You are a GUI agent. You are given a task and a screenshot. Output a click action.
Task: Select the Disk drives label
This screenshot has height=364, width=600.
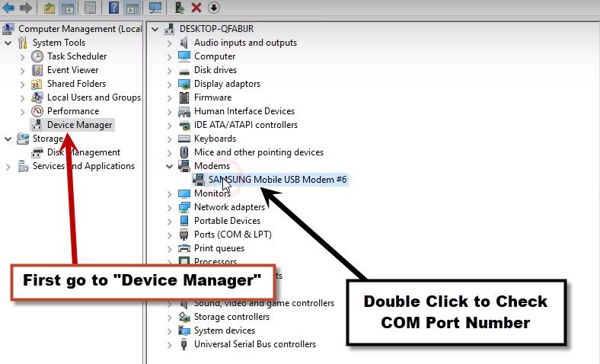pos(215,70)
